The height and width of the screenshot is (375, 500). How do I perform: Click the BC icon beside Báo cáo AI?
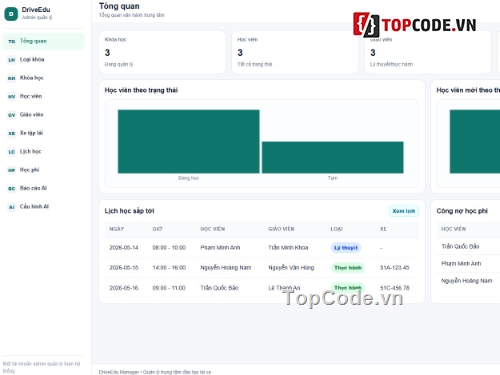pyautogui.click(x=12, y=188)
